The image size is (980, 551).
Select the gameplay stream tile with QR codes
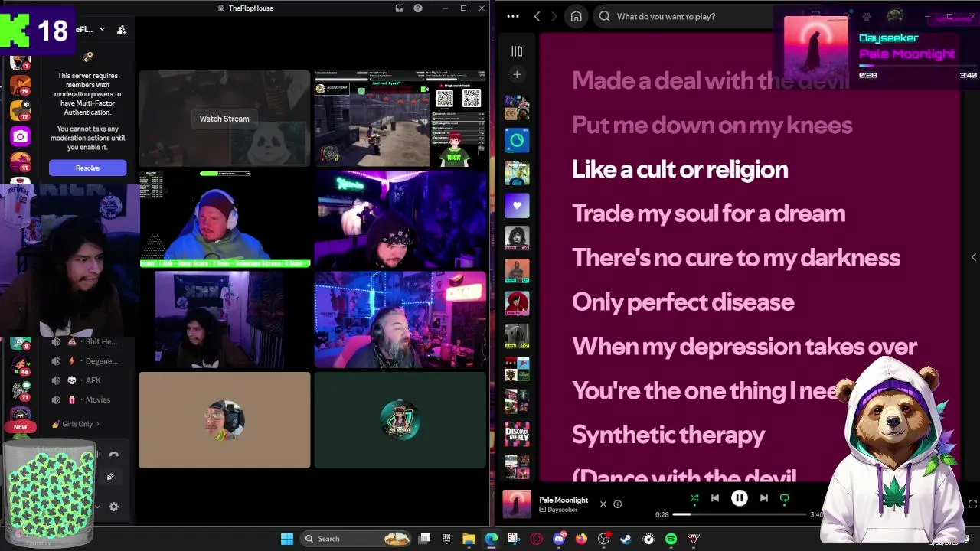tap(400, 119)
